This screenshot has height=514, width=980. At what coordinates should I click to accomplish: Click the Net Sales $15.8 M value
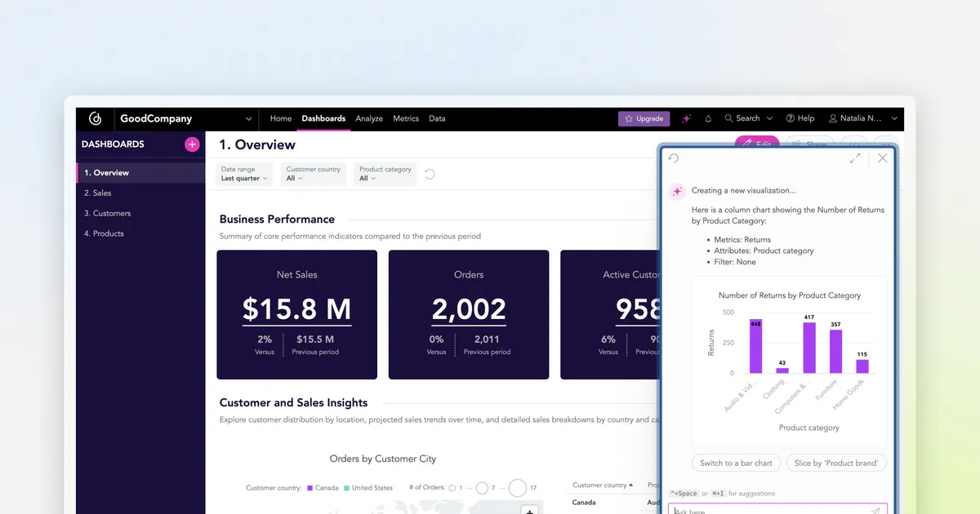click(297, 309)
